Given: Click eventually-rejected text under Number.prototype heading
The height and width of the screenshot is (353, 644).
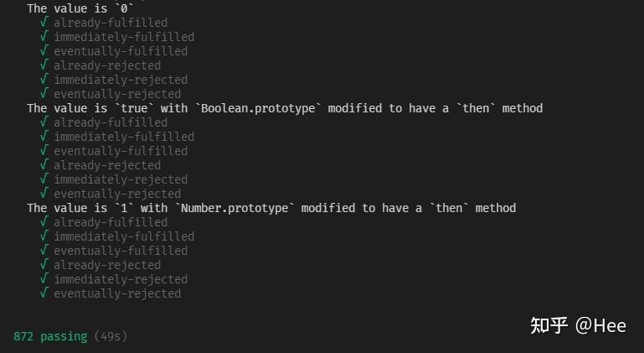Looking at the screenshot, I should [x=117, y=293].
